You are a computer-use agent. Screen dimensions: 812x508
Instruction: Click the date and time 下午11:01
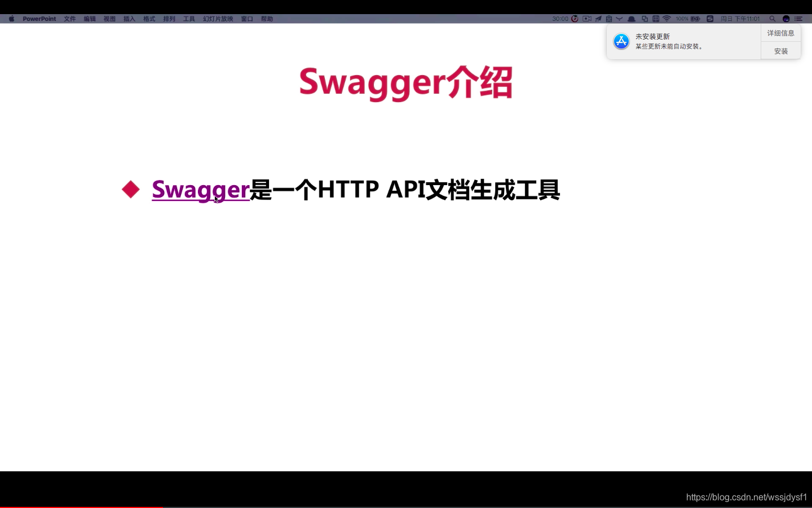[740, 19]
